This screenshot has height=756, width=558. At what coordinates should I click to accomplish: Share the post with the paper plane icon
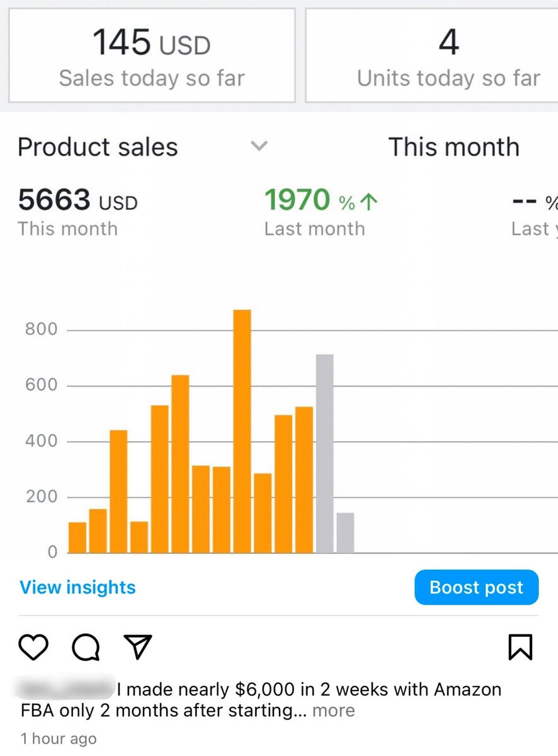pyautogui.click(x=137, y=646)
